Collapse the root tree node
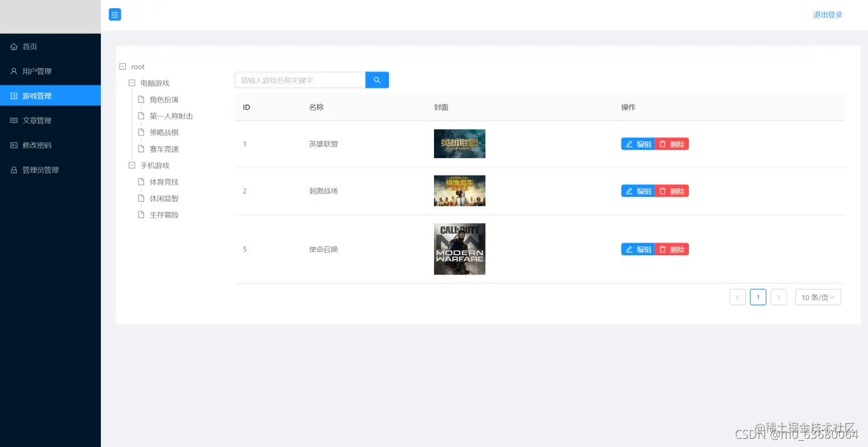The width and height of the screenshot is (868, 447). [121, 66]
